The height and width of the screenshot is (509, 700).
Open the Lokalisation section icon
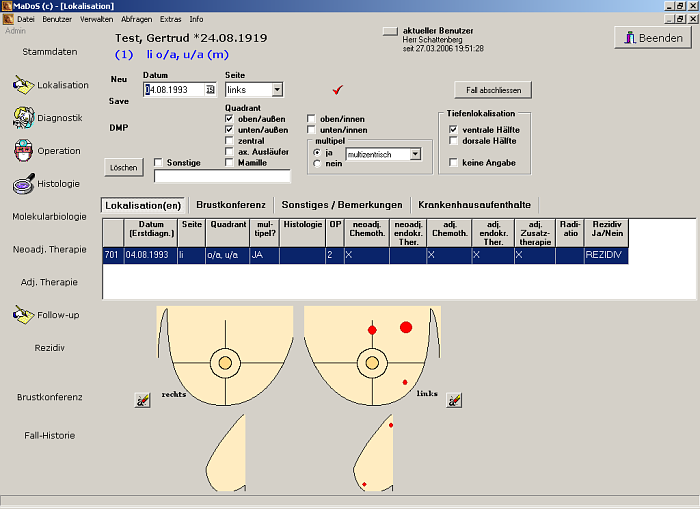click(23, 85)
